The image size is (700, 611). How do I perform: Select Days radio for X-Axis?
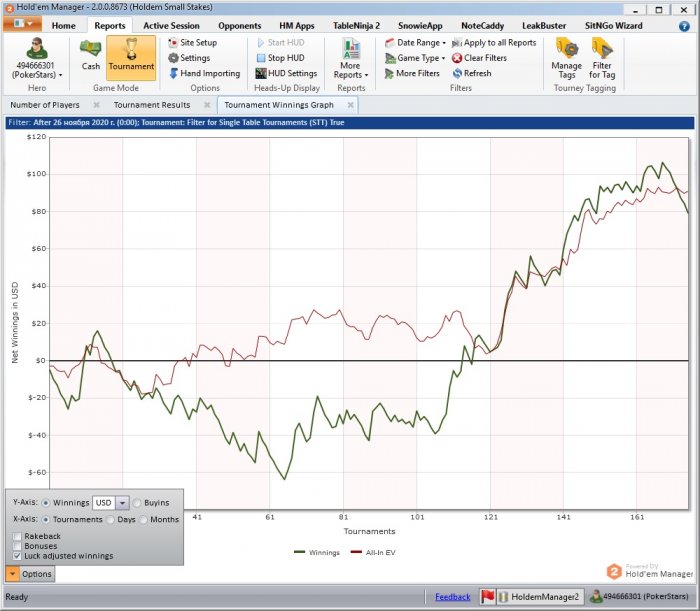click(110, 520)
